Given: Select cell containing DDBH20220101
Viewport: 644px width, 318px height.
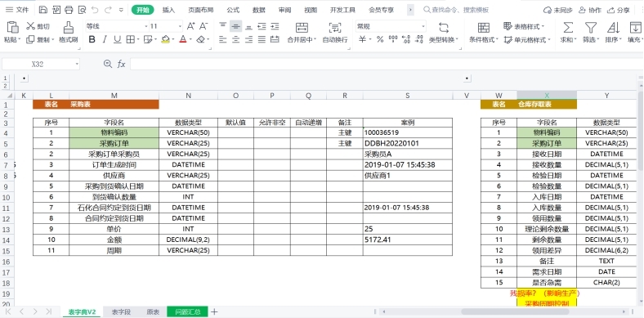Looking at the screenshot, I should point(408,143).
